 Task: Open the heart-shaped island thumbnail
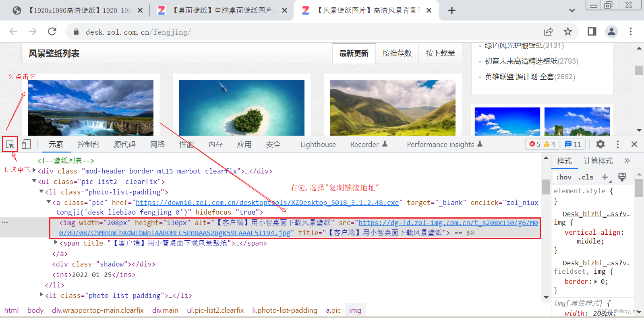click(242, 107)
